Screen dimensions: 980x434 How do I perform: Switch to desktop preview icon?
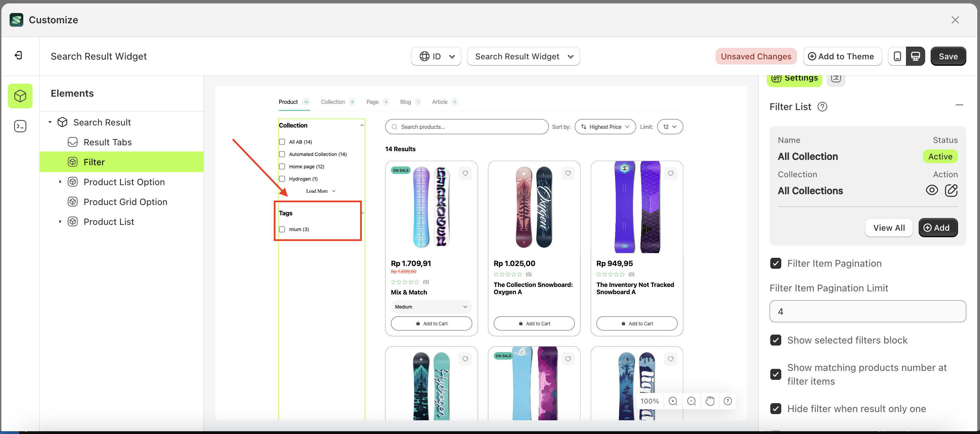(x=915, y=56)
